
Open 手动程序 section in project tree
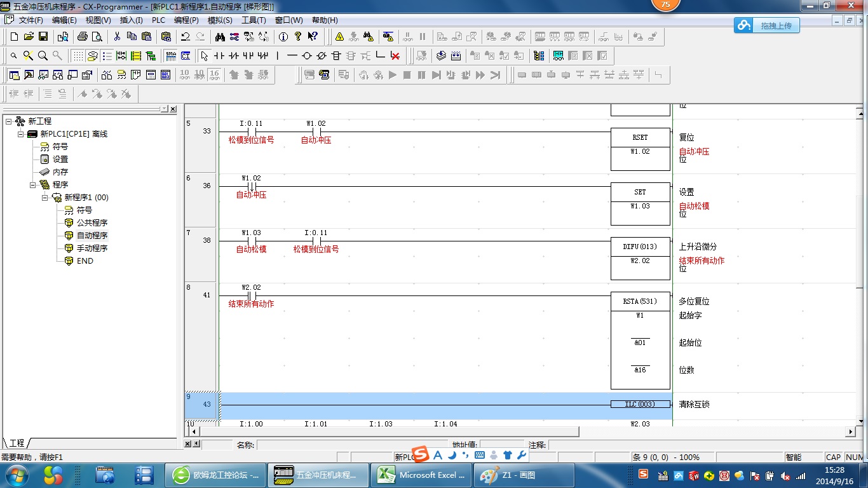coord(92,248)
